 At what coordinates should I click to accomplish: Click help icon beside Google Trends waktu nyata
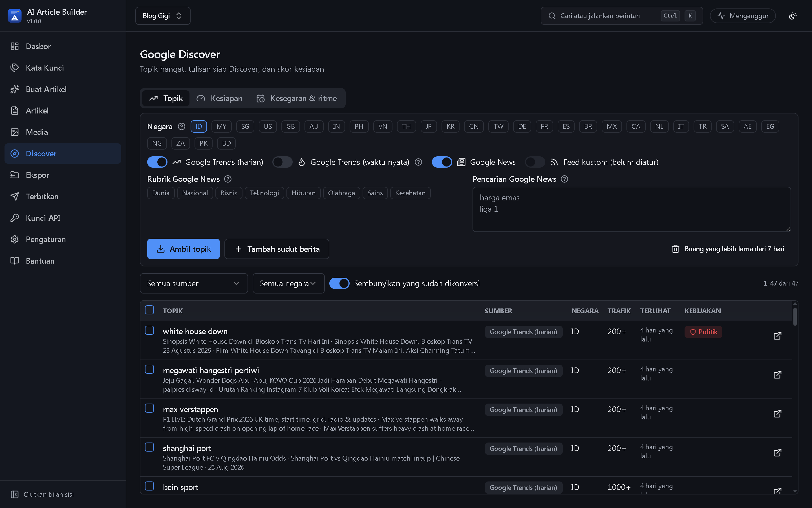tap(418, 162)
